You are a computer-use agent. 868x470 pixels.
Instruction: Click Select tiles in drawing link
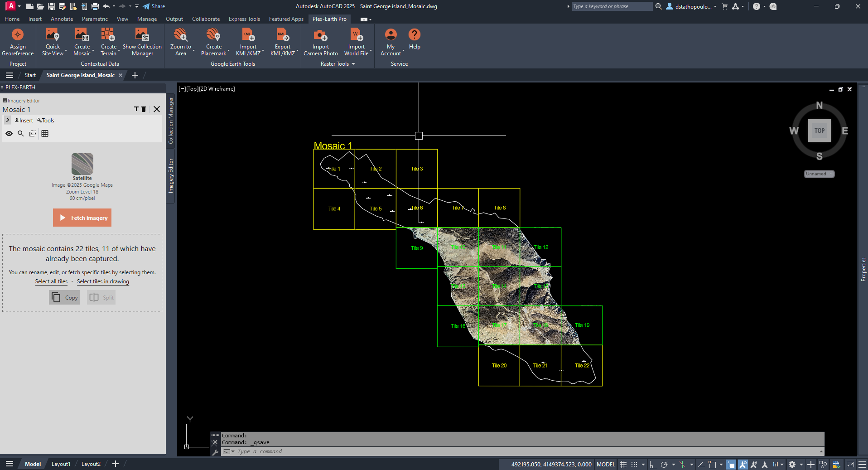pos(103,281)
